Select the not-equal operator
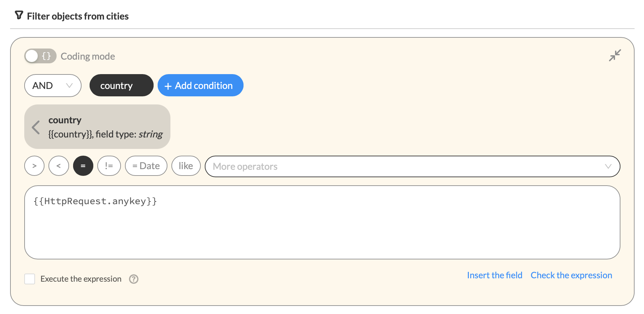Viewport: 644px width, 314px height. (109, 166)
